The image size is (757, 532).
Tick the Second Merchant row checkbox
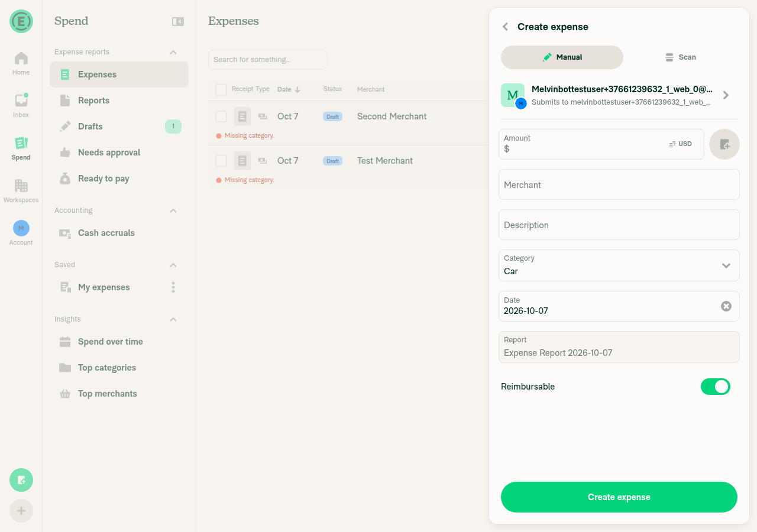221,116
